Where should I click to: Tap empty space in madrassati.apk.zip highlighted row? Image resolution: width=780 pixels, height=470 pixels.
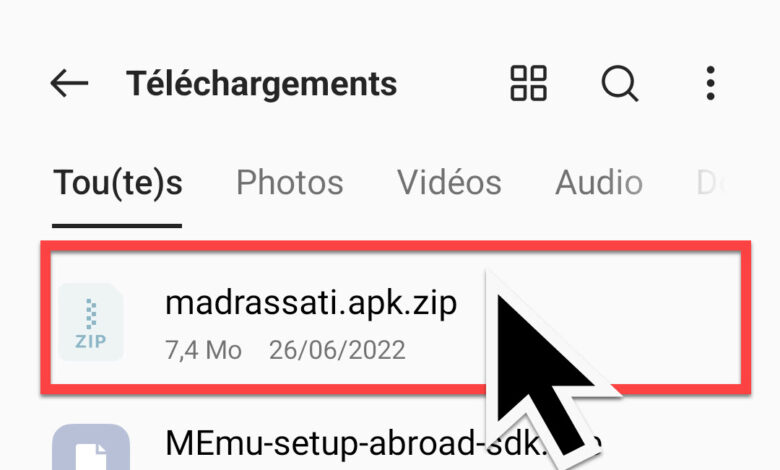(667, 318)
